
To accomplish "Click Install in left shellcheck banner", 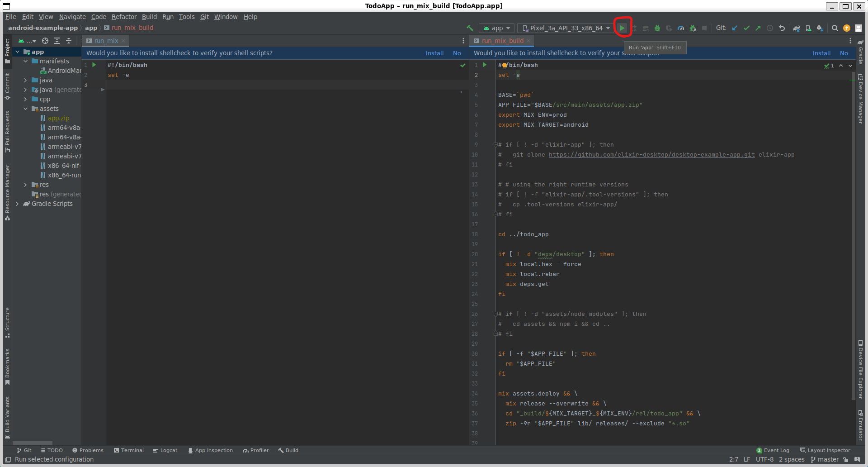I will [434, 53].
